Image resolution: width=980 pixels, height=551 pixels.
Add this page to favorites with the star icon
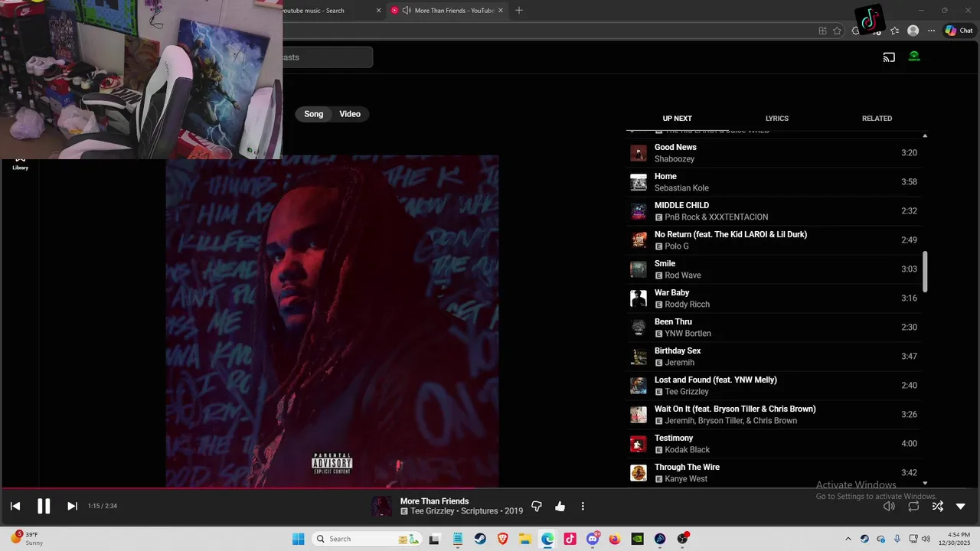(x=837, y=31)
